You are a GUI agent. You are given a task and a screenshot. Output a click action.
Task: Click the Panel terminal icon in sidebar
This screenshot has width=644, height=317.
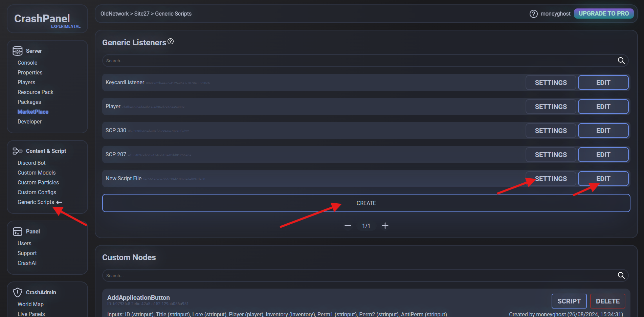(x=18, y=231)
